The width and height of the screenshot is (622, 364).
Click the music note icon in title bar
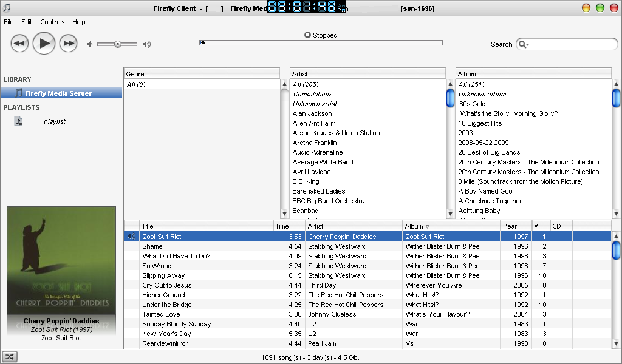pyautogui.click(x=6, y=7)
